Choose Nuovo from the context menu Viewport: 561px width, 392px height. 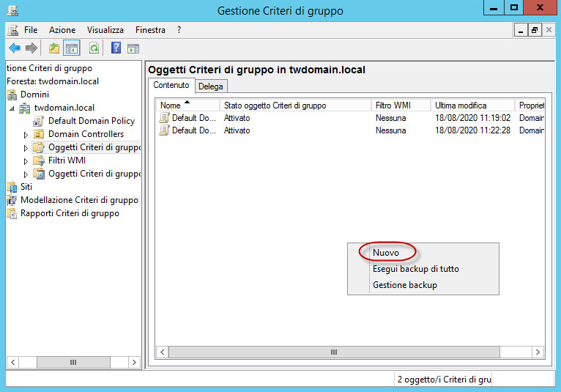click(x=386, y=253)
